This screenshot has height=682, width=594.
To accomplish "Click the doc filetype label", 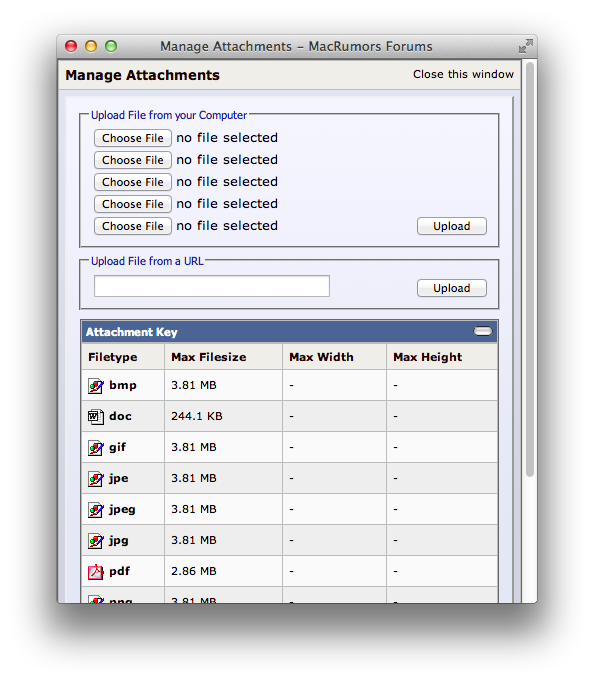I will (x=120, y=416).
